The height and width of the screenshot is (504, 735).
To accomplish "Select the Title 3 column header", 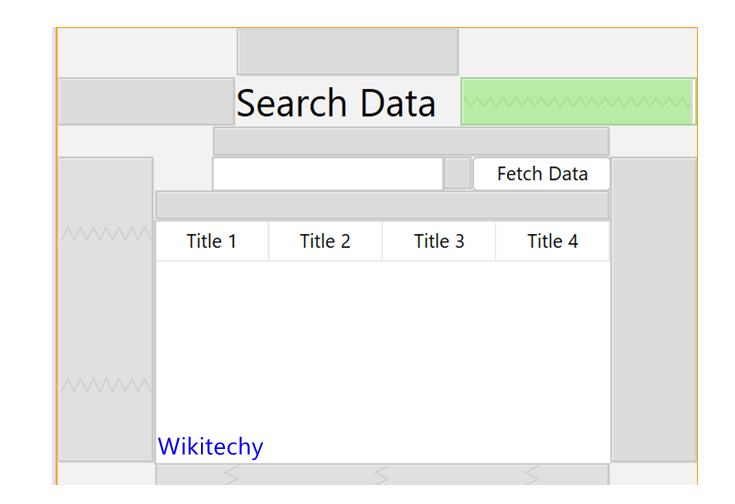I will pos(439,241).
